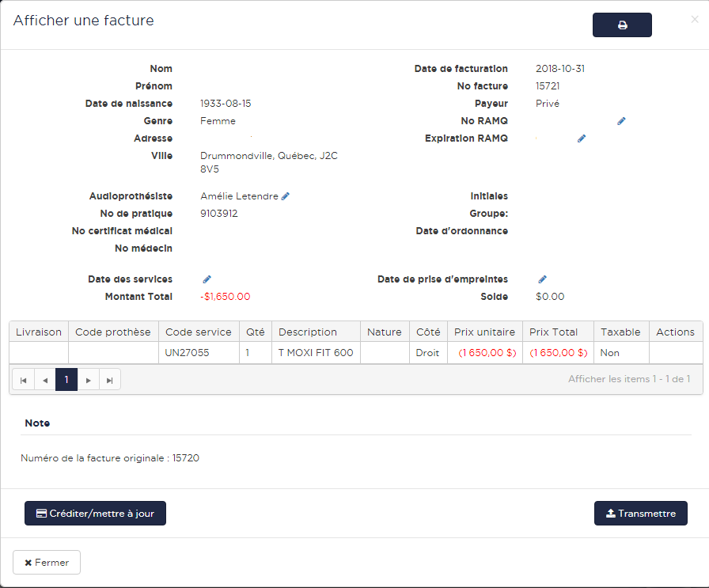709x588 pixels.
Task: Click the T MOXI FIT 600 description cell
Action: click(316, 353)
